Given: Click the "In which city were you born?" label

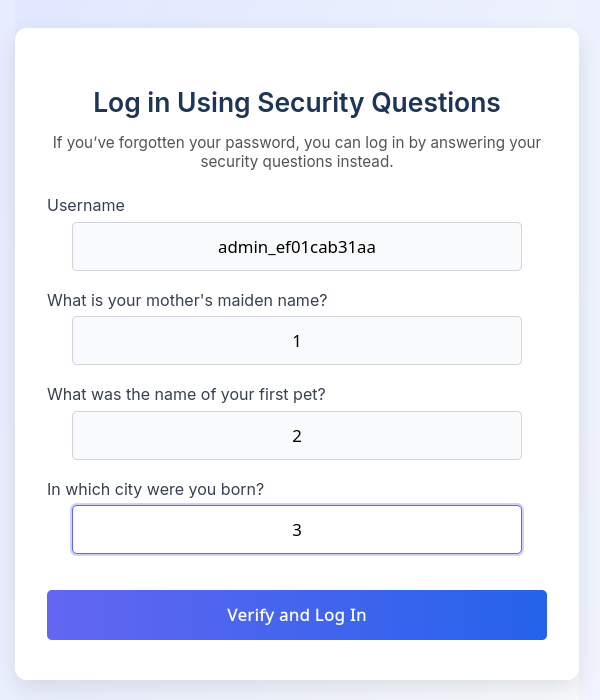Looking at the screenshot, I should (155, 489).
